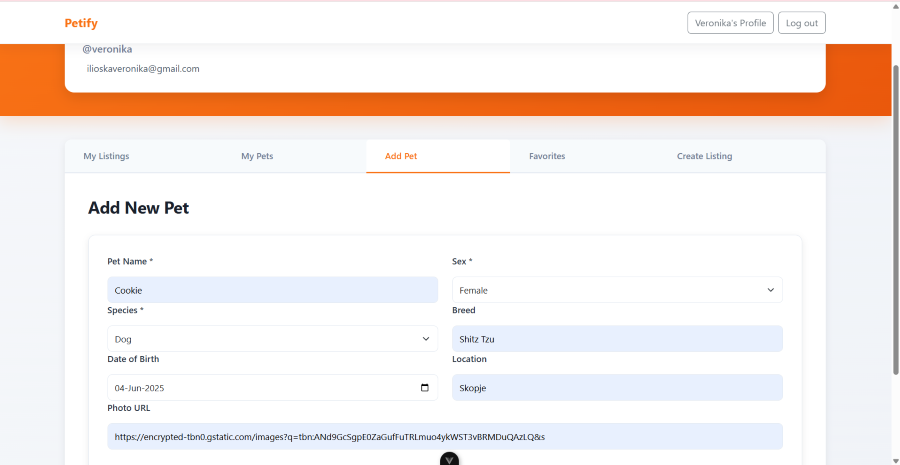
Task: Open the date picker calendar icon
Action: (x=424, y=388)
